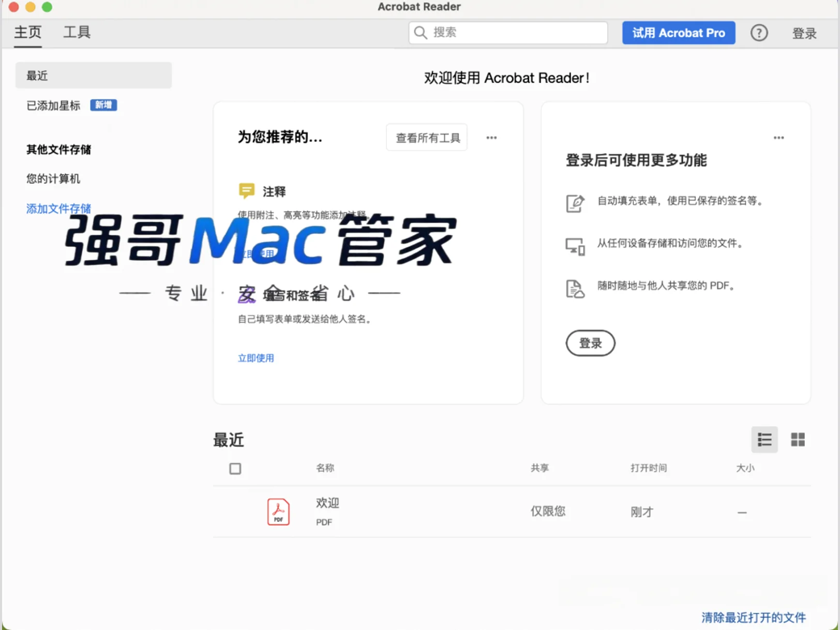This screenshot has height=630, width=840.
Task: Click the 刚才 opened time cell
Action: (642, 512)
